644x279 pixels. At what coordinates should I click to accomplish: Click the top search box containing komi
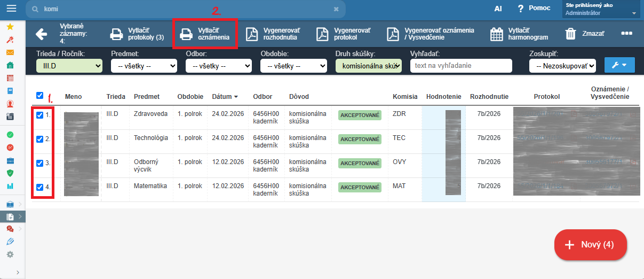click(x=185, y=9)
